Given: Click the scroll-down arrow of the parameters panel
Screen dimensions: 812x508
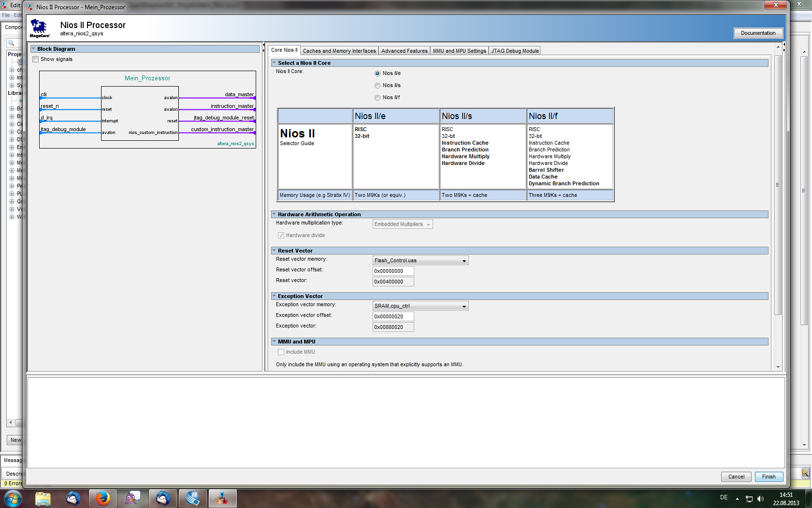Looking at the screenshot, I should point(778,367).
